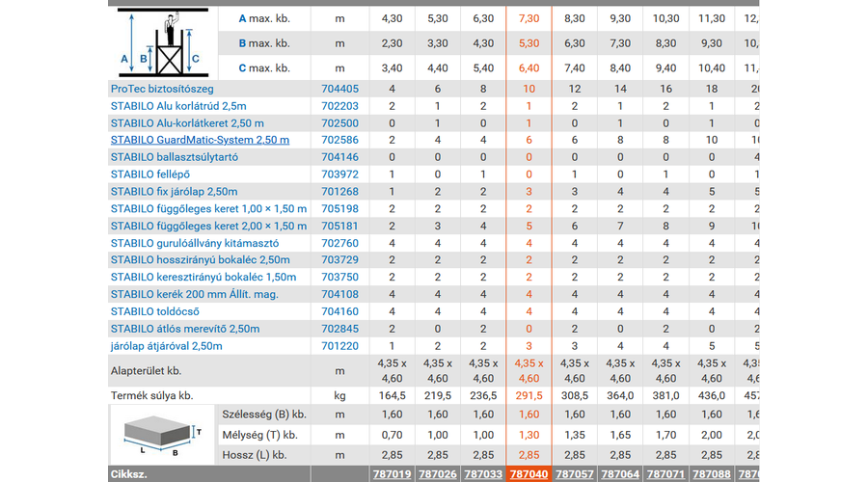Viewport: 868px width, 482px height.
Task: Open STABILO fix járólap 2,50m link
Action: [174, 192]
